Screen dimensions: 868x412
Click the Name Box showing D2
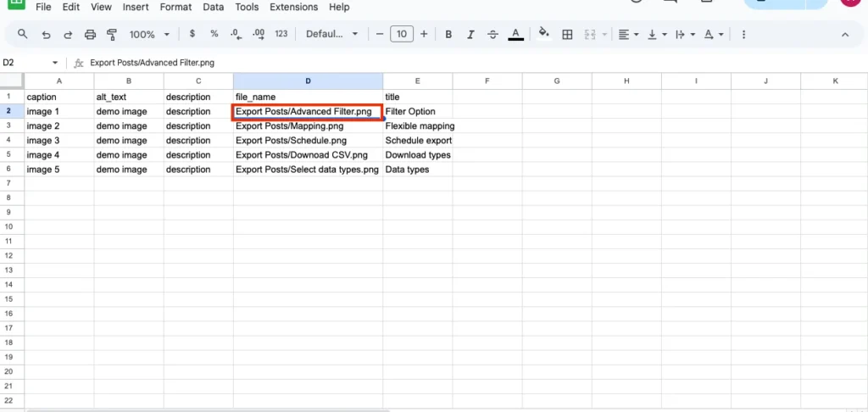pyautogui.click(x=25, y=63)
